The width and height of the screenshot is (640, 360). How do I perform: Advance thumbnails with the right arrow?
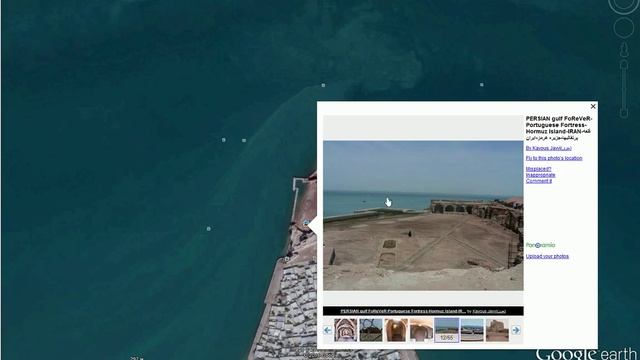[516, 330]
